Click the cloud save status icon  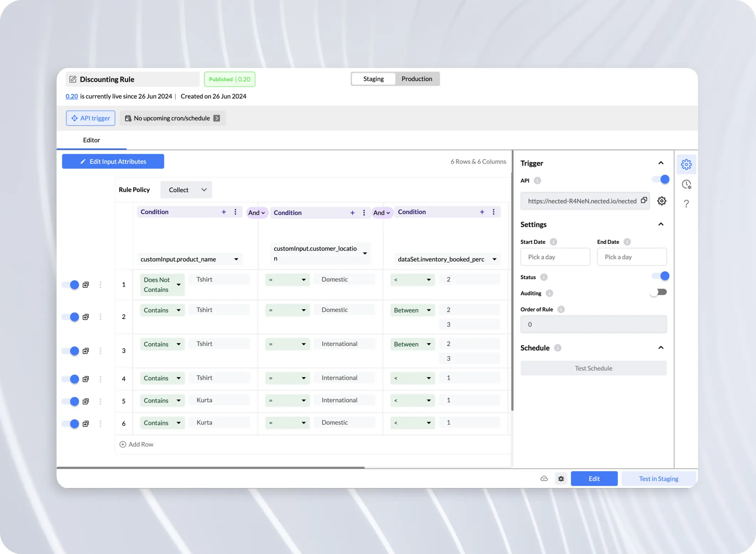(544, 479)
